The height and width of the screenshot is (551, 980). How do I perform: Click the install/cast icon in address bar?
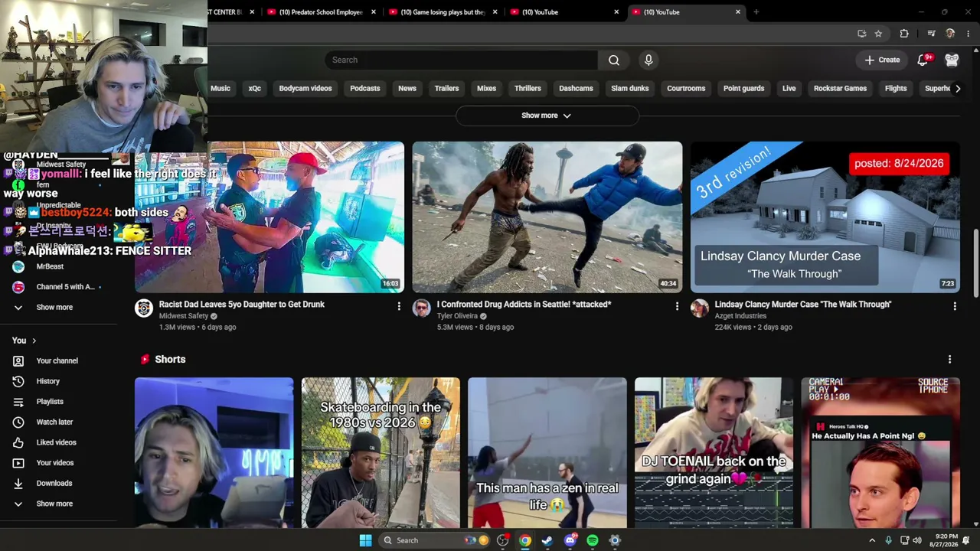pos(862,34)
